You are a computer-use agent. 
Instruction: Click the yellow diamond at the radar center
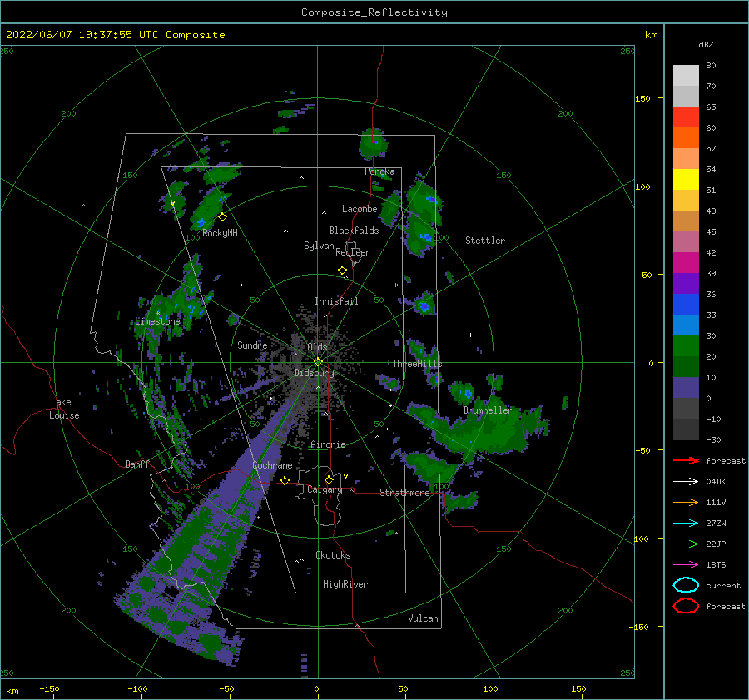318,362
